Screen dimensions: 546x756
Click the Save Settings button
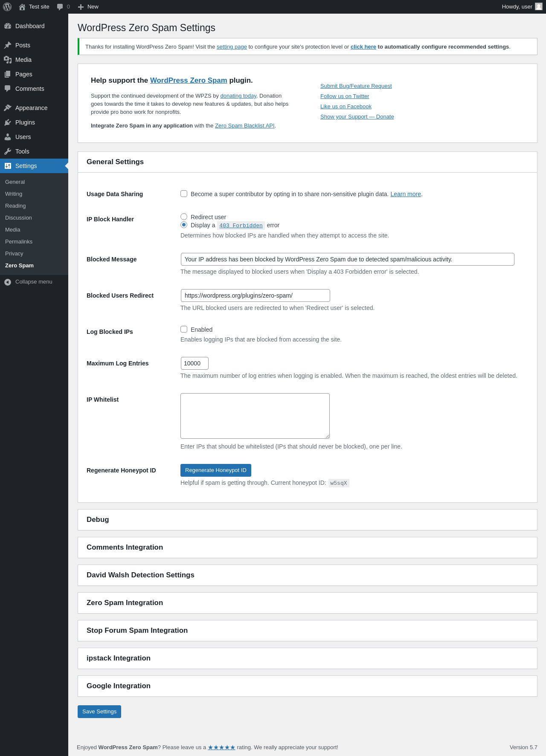[x=99, y=711]
